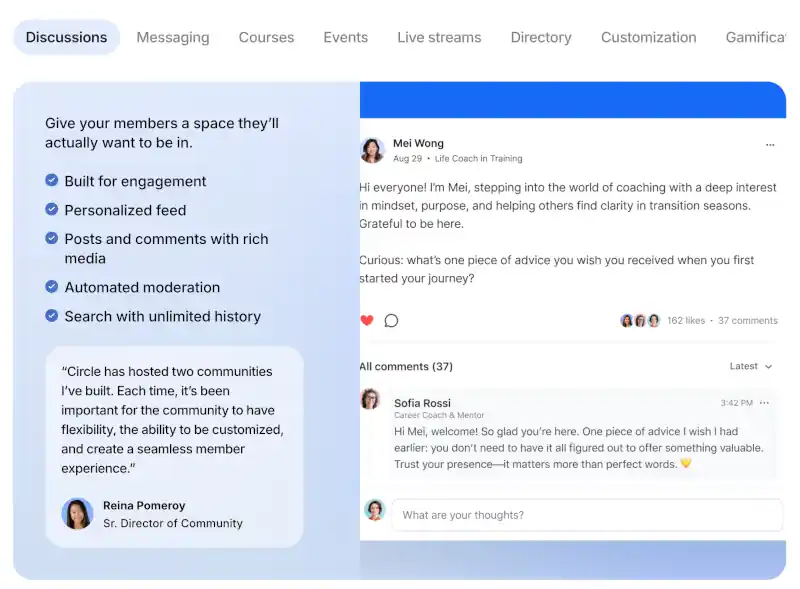The width and height of the screenshot is (800, 589).
Task: Open the three-dot menu on Sofia Rossi's comment
Action: 764,403
